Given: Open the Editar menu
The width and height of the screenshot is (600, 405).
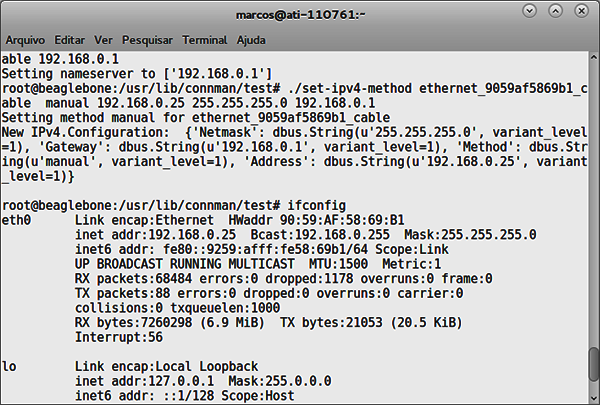Looking at the screenshot, I should coord(70,40).
